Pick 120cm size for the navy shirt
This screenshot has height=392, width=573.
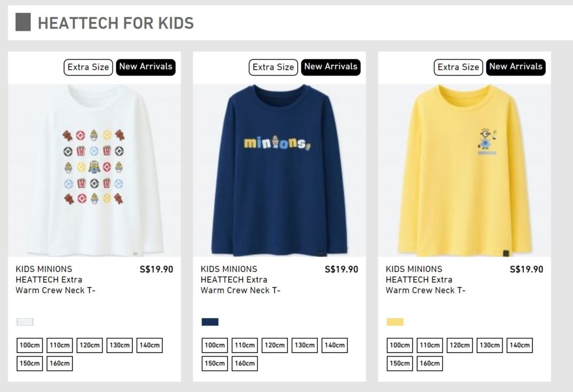[274, 346]
